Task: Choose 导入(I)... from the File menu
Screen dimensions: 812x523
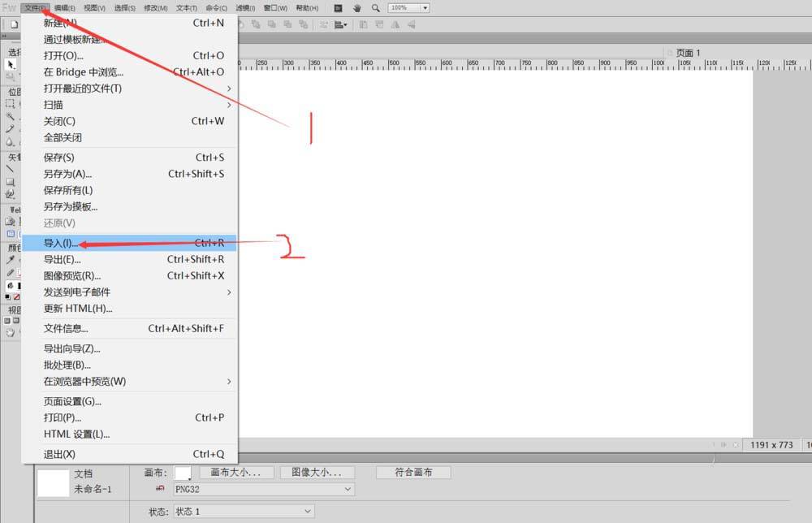Action: (61, 243)
